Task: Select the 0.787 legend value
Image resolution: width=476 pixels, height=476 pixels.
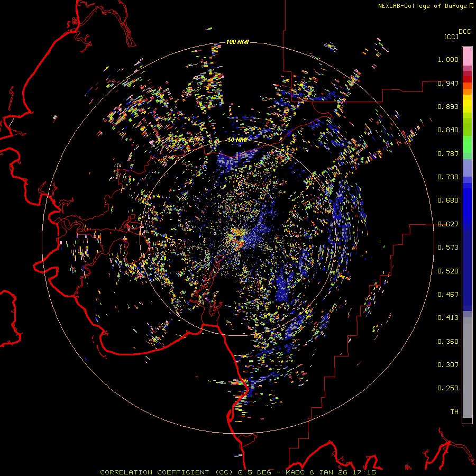Action: 448,153
